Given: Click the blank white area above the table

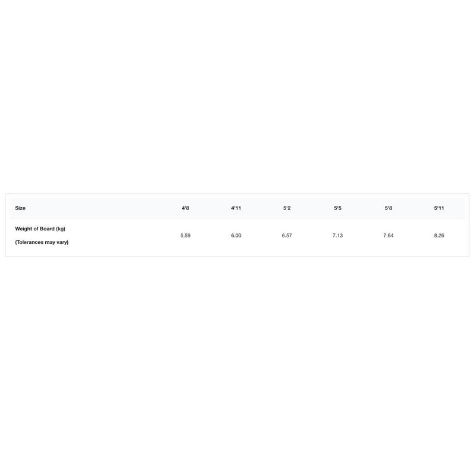Looking at the screenshot, I should 238,95.
